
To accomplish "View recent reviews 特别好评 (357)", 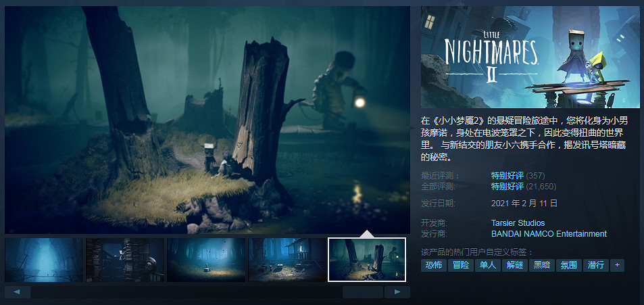I will 518,176.
